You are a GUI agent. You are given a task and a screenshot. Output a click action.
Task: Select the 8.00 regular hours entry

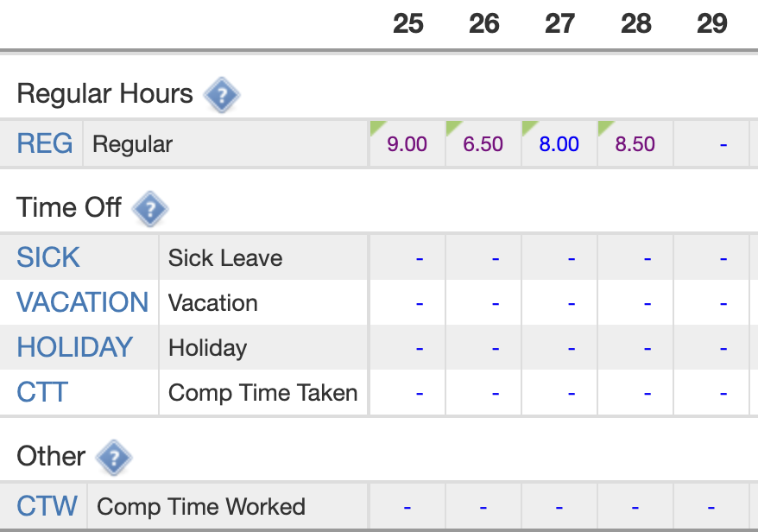tap(559, 144)
